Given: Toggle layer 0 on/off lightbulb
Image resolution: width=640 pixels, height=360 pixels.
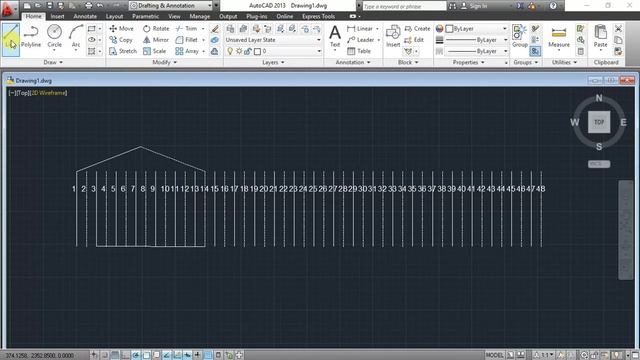Looking at the screenshot, I should pyautogui.click(x=230, y=51).
